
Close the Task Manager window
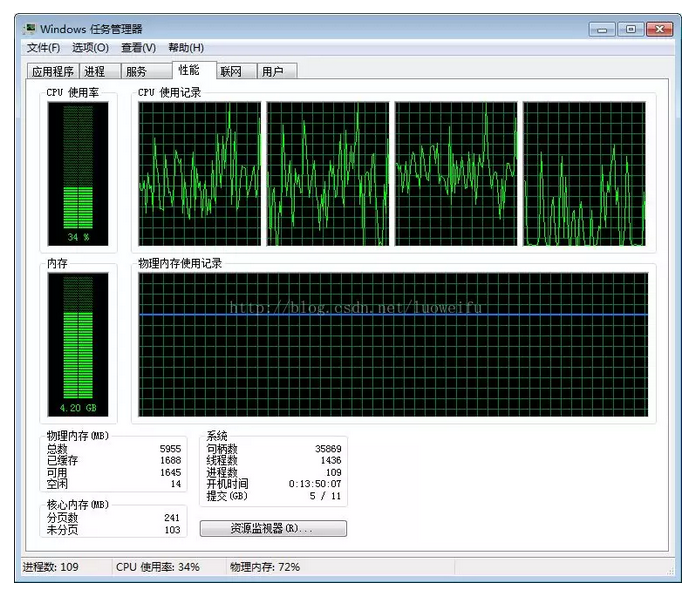(x=659, y=30)
